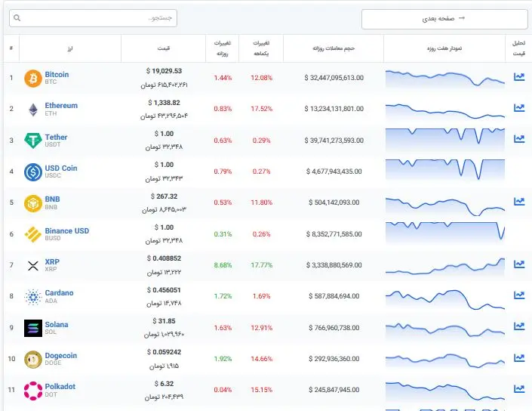Click the Cardano dotted logo icon
The width and height of the screenshot is (532, 411).
[33, 297]
